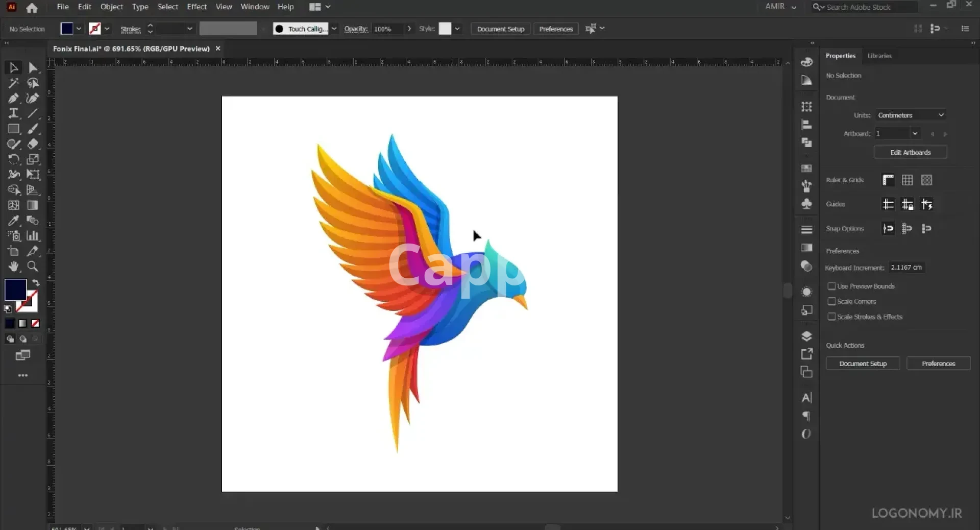Open the Layers panel icon
Screen dimensions: 980x530
[x=806, y=336]
